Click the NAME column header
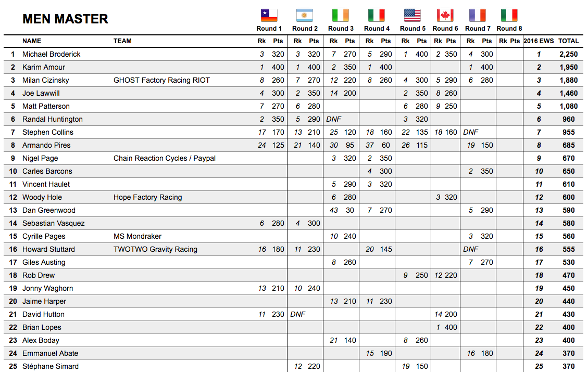The height and width of the screenshot is (372, 588). coord(32,41)
